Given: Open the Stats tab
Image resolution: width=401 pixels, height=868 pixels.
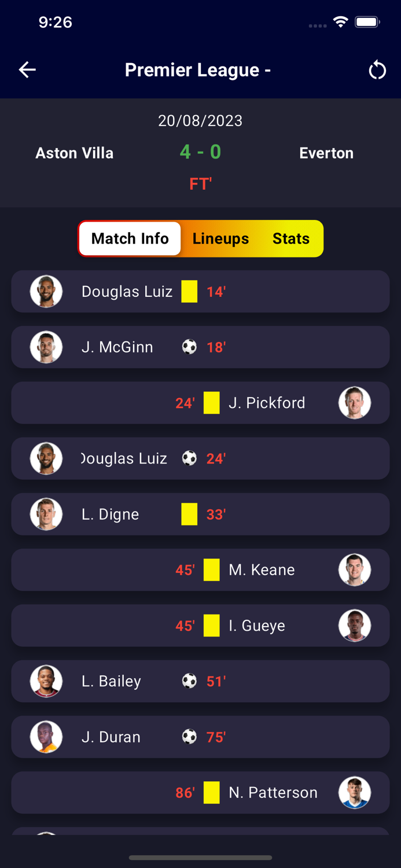Looking at the screenshot, I should point(291,238).
